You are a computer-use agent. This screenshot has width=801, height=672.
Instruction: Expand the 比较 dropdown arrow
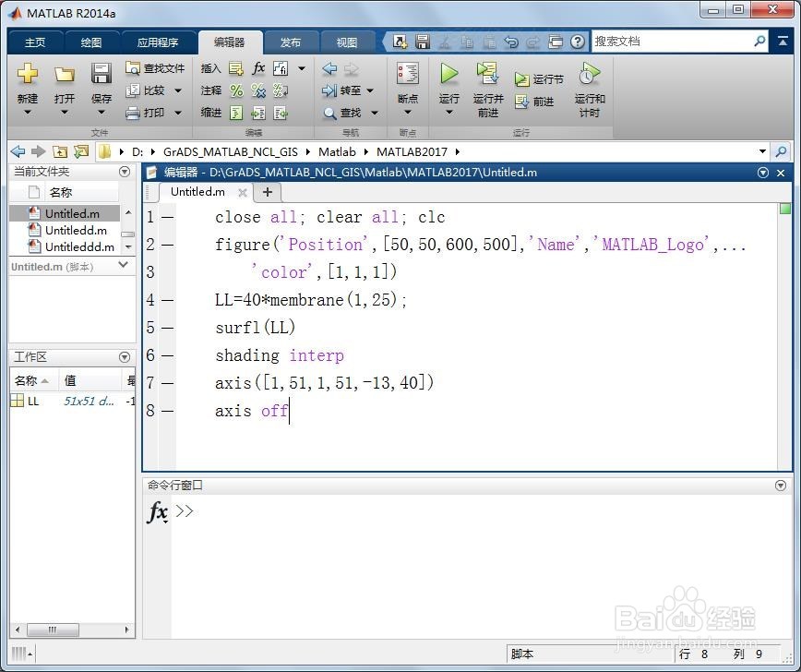coord(178,90)
